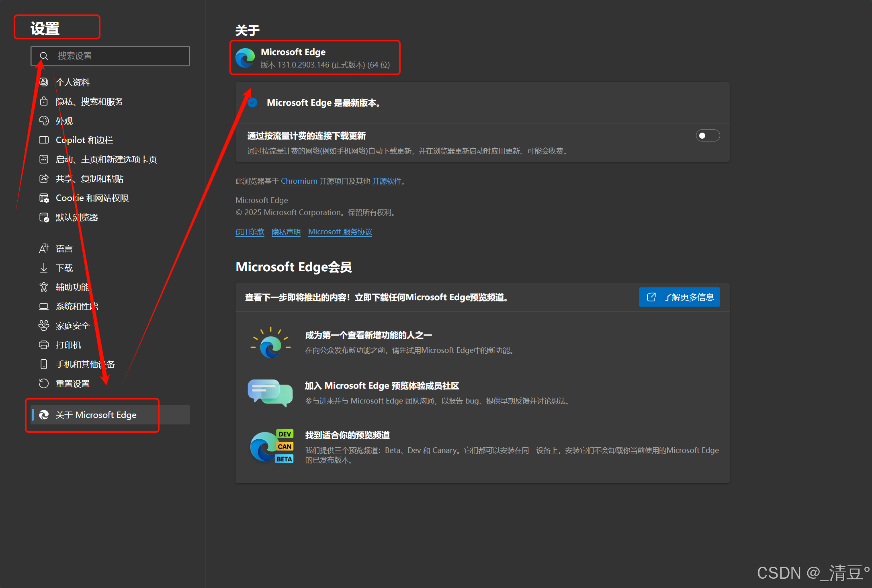
Task: Toggle 通过按流量计费的连接下载更新 switch
Action: click(708, 136)
